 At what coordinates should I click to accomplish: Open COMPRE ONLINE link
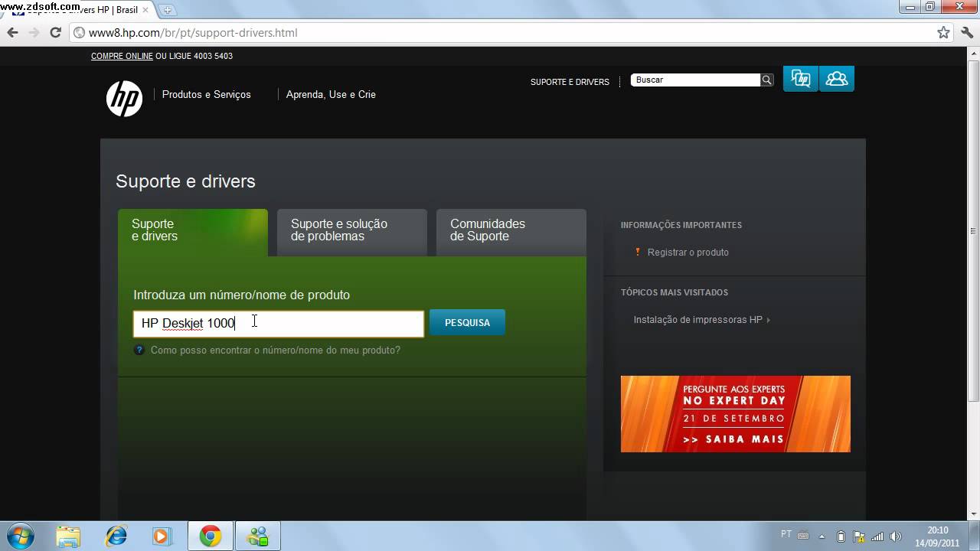tap(122, 56)
